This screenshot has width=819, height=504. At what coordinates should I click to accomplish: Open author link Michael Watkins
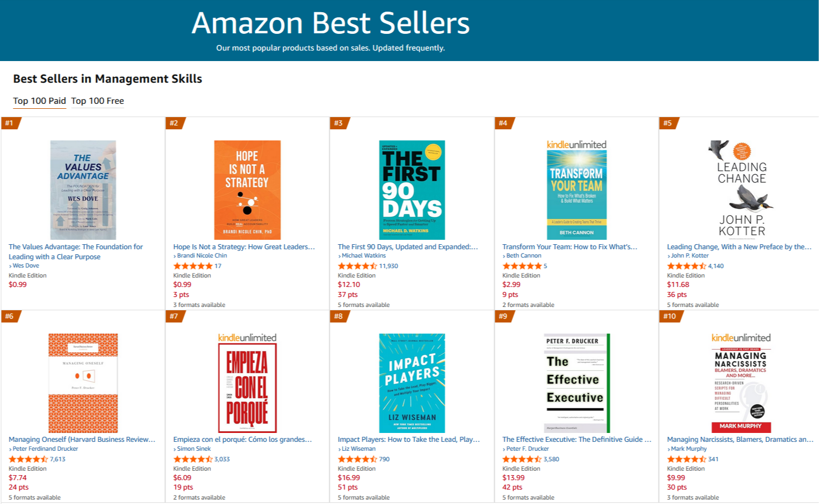(x=364, y=256)
